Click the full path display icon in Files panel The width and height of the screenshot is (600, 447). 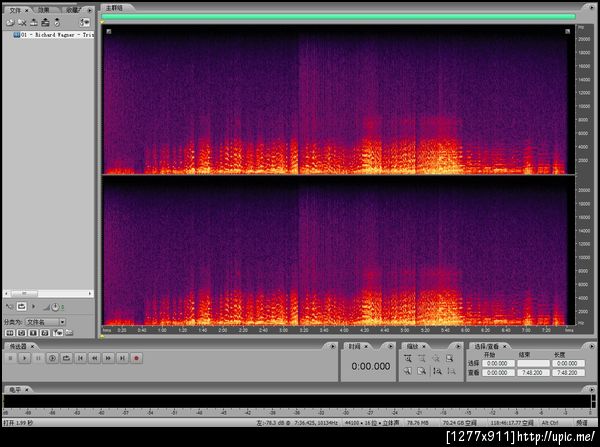(x=69, y=333)
